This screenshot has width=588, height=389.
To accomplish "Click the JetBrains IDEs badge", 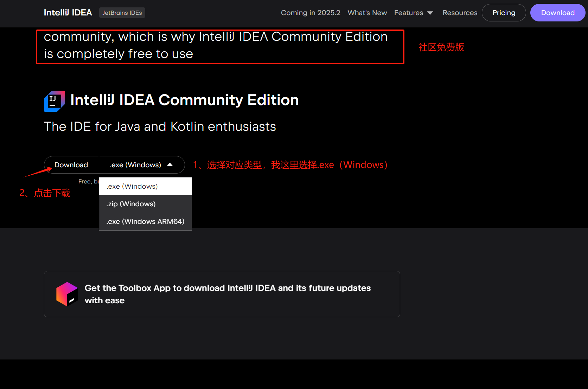I will [x=122, y=13].
